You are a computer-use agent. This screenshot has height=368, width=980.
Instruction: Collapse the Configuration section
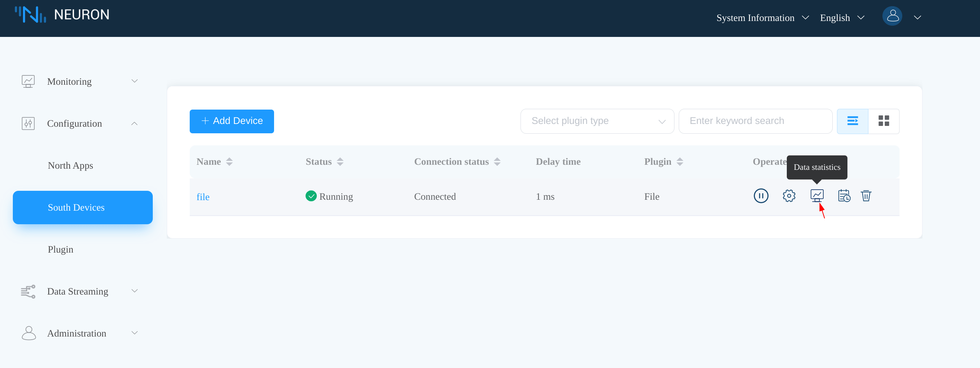pyautogui.click(x=134, y=123)
